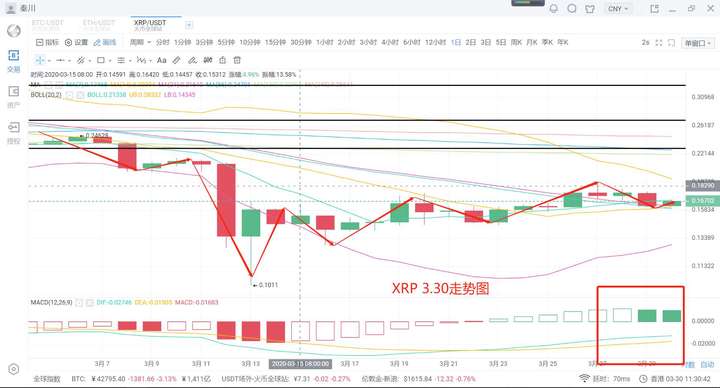Expand the rectangle tool dropdown arrow
The image size is (720, 388).
coord(110,61)
